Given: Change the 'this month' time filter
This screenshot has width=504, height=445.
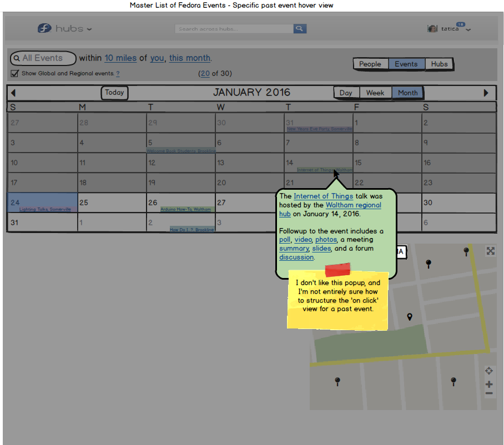Looking at the screenshot, I should [190, 58].
